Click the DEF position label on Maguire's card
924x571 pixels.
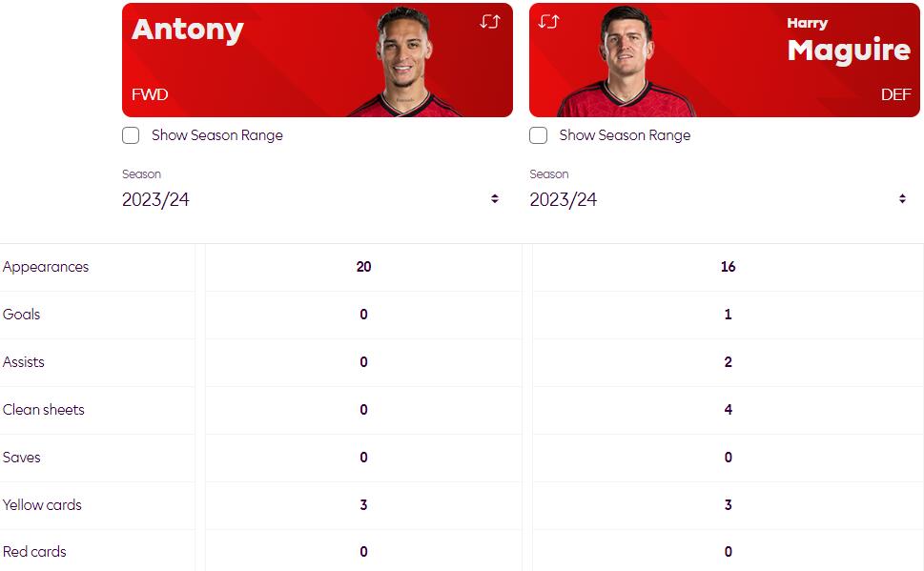coord(895,95)
